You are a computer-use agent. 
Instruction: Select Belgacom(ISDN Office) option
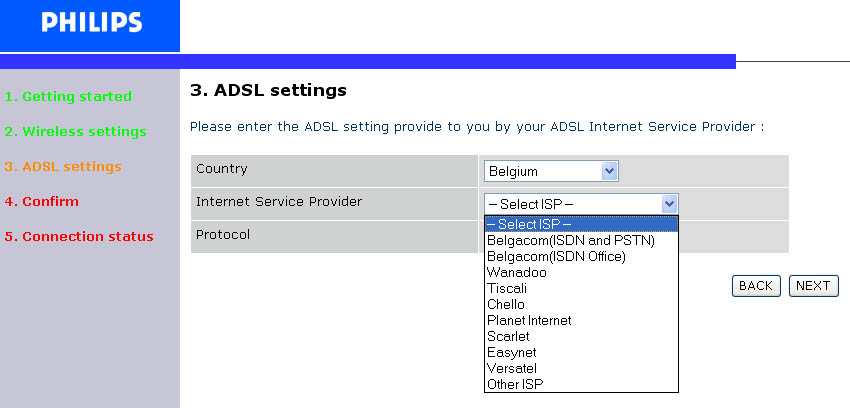point(556,256)
